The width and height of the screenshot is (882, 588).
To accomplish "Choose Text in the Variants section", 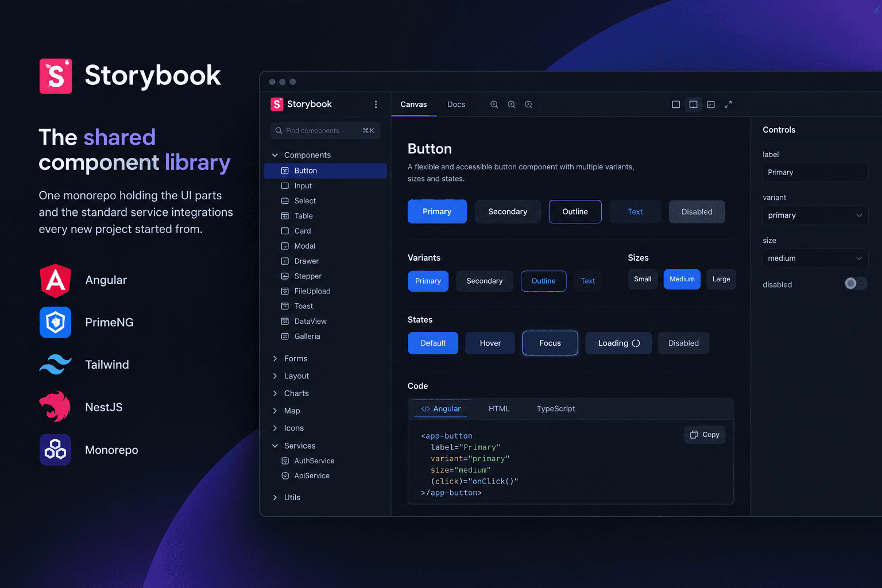I will [588, 281].
